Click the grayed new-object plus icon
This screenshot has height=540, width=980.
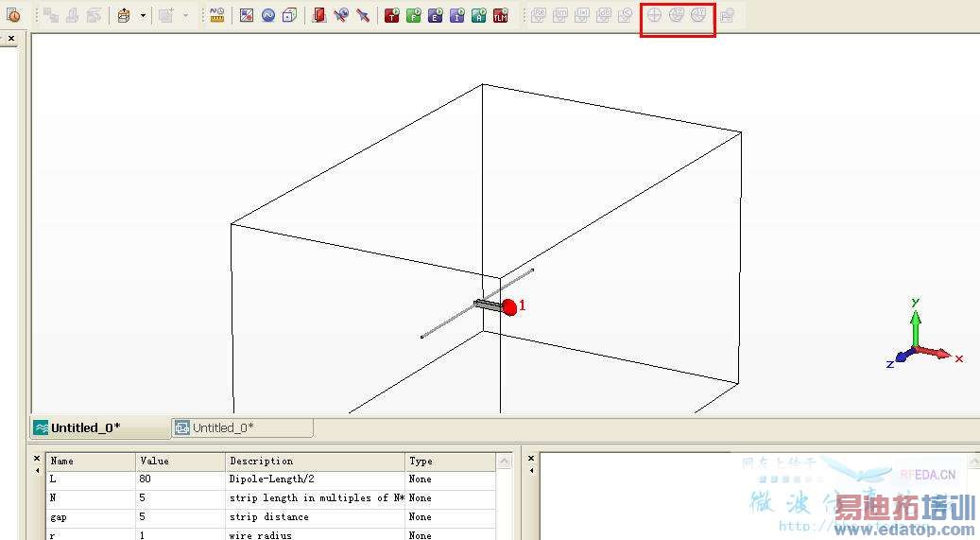coord(166,15)
